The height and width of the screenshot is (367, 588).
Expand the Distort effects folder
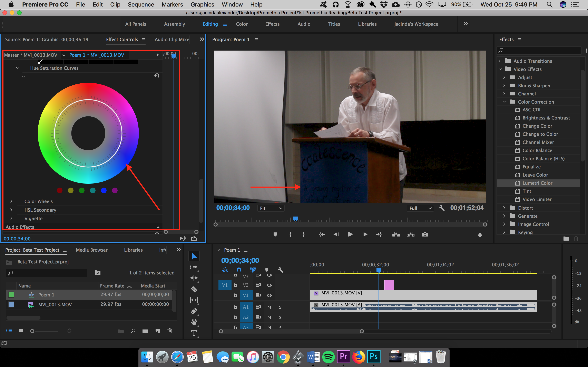[x=504, y=208]
